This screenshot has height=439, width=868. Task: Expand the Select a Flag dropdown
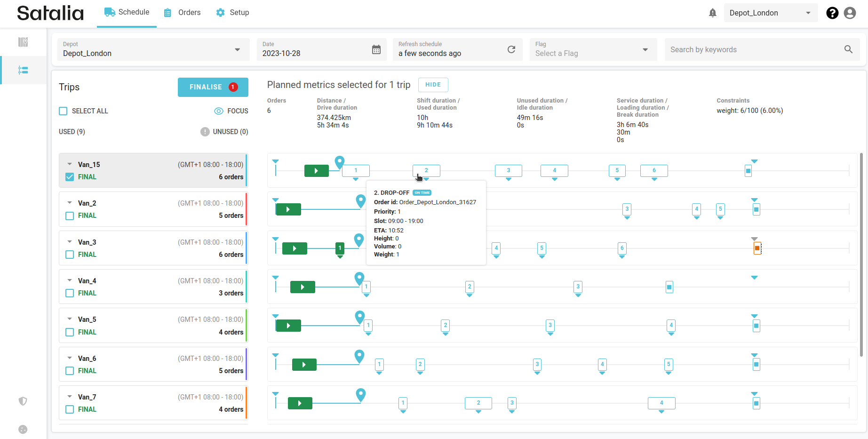(x=645, y=50)
